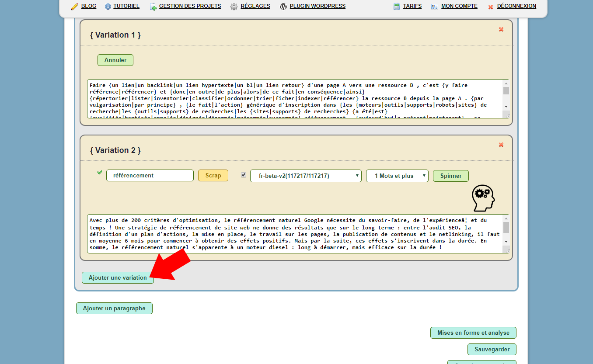Viewport: 593px width, 364px height.
Task: Open the fr-beta-v2(117217/117217) dropdown
Action: [x=306, y=176]
